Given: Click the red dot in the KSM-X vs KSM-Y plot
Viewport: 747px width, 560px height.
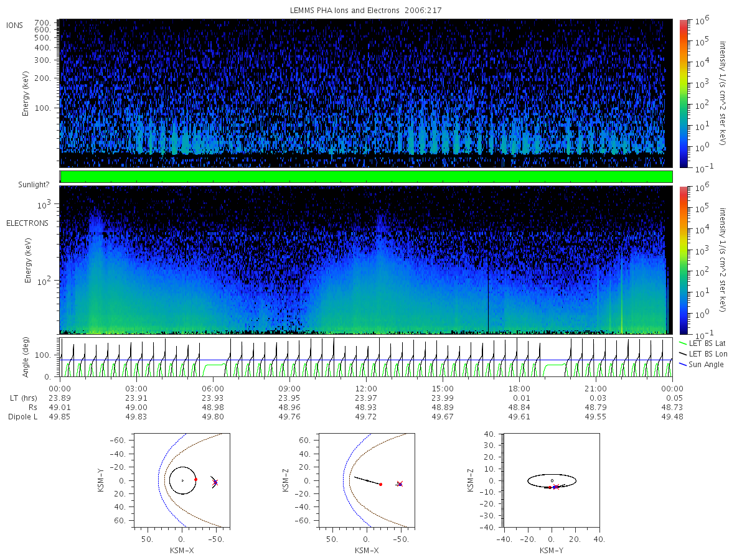Looking at the screenshot, I should pos(195,479).
